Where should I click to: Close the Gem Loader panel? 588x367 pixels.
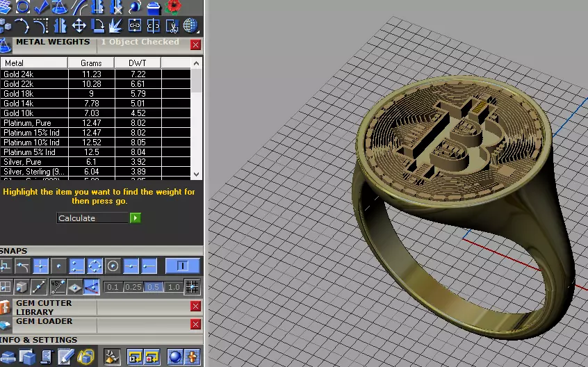(195, 325)
